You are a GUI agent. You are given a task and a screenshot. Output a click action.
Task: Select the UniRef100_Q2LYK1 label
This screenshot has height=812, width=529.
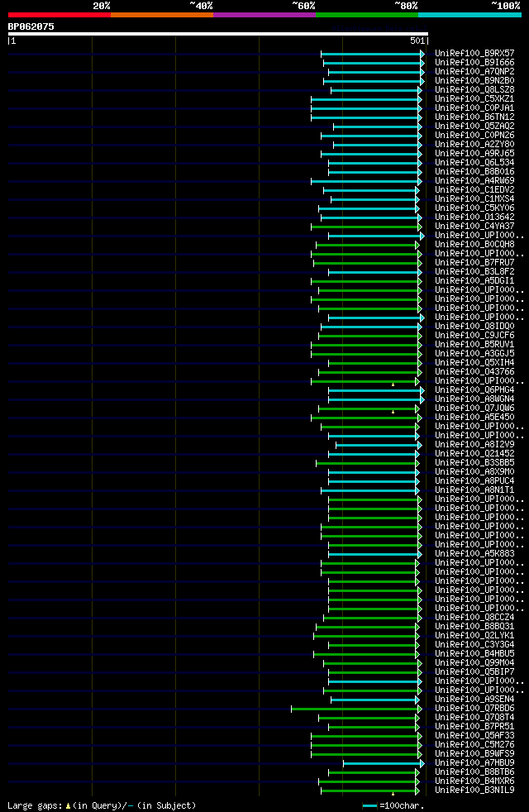pyautogui.click(x=474, y=635)
